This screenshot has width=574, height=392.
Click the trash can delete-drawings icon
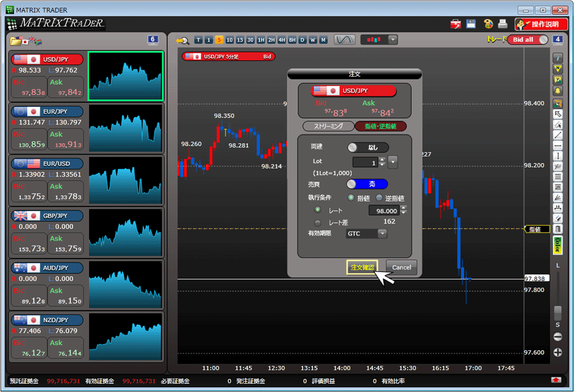point(557,229)
